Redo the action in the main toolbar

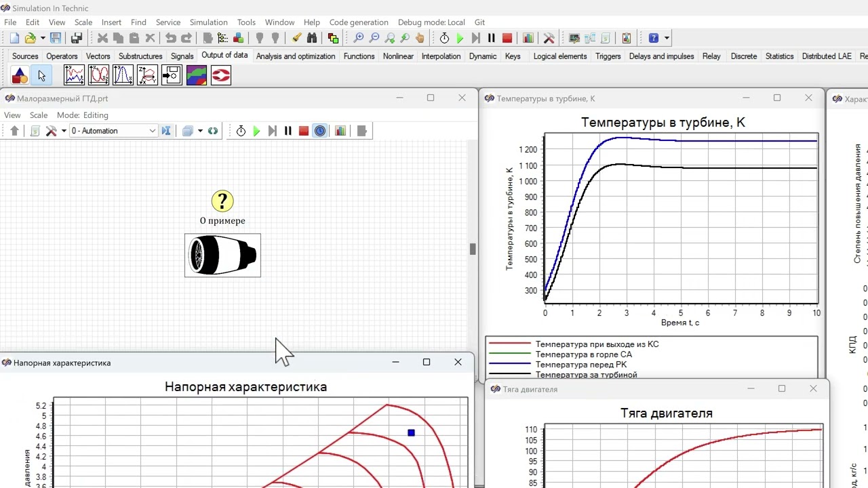[x=186, y=38]
